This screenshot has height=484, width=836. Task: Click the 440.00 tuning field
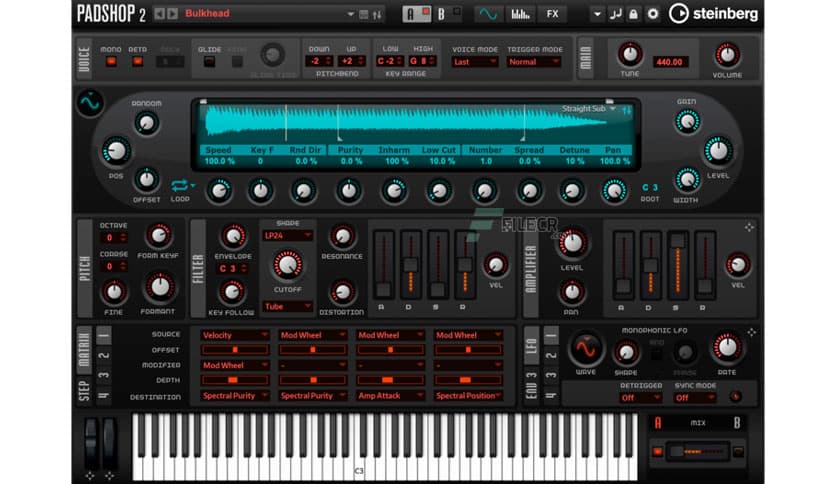(669, 62)
